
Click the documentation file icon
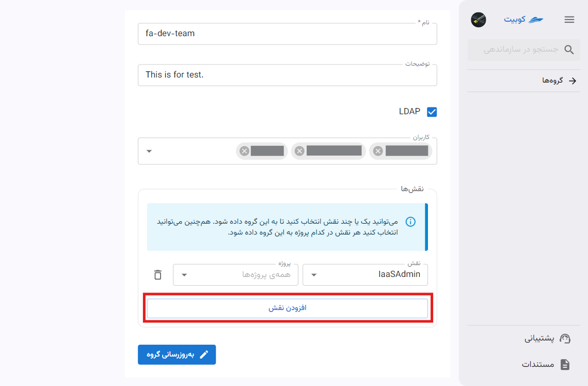[565, 364]
